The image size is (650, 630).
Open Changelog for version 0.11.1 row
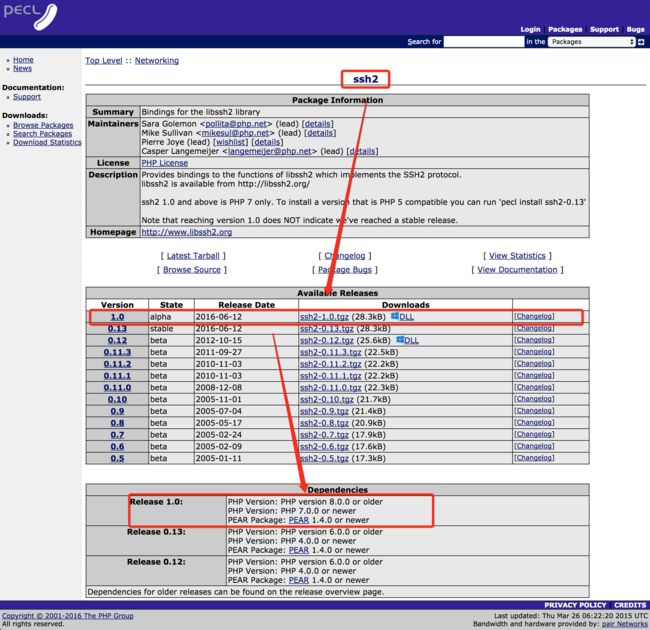coord(534,375)
